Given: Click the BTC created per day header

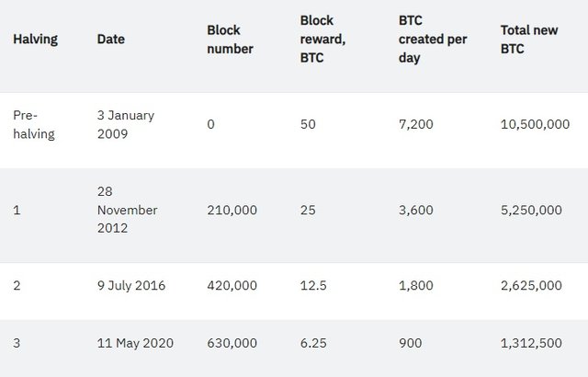Looking at the screenshot, I should click(433, 39).
